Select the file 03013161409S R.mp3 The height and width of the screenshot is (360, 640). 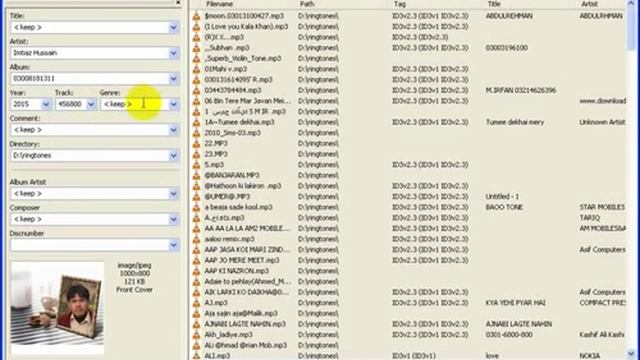click(238, 80)
